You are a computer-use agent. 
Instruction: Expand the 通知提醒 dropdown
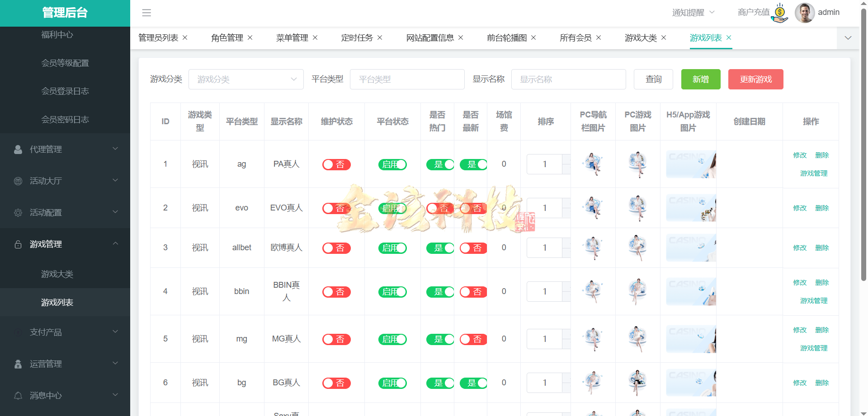click(693, 12)
